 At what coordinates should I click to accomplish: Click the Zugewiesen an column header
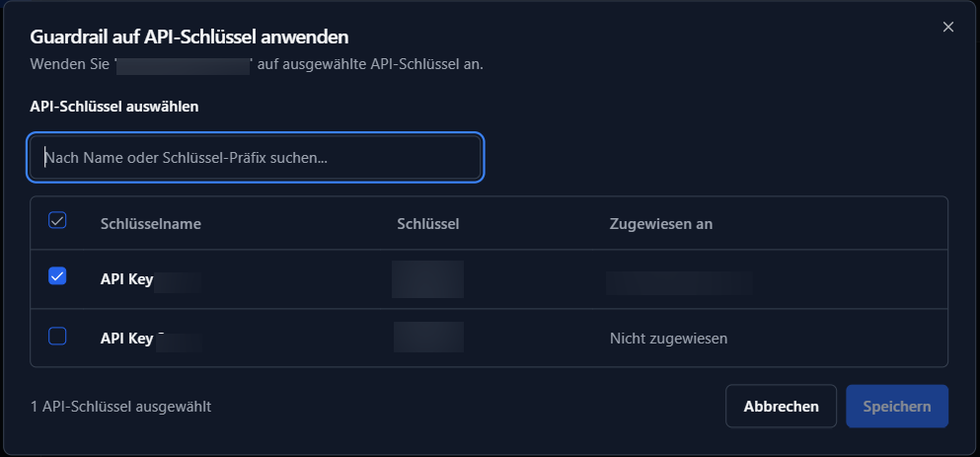point(661,224)
